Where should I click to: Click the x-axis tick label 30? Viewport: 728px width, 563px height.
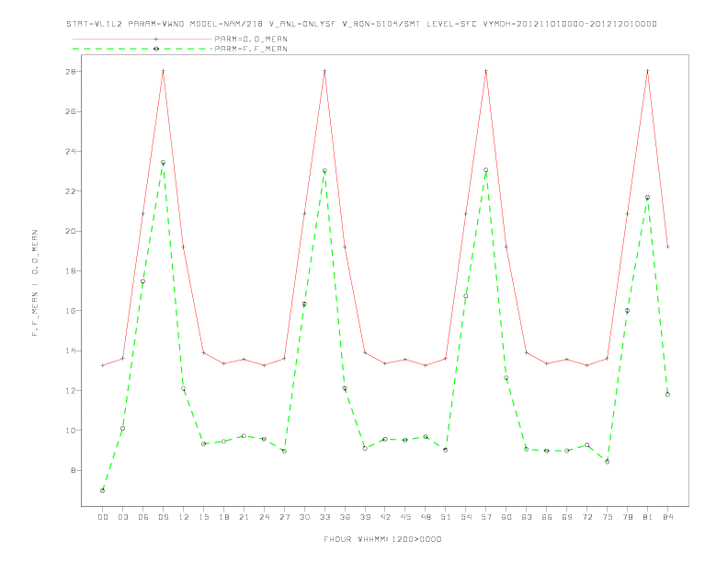304,517
